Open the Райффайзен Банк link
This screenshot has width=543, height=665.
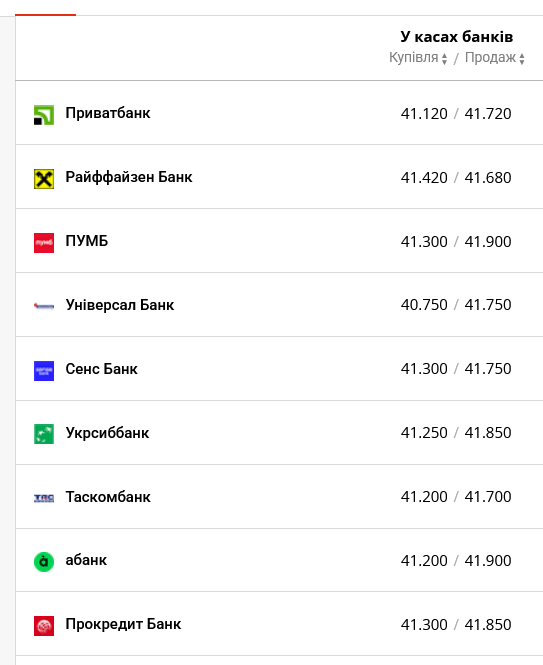coord(129,177)
